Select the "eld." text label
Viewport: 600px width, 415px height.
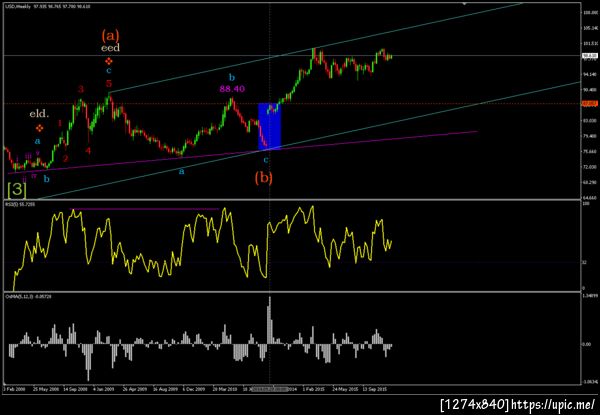pyautogui.click(x=40, y=114)
